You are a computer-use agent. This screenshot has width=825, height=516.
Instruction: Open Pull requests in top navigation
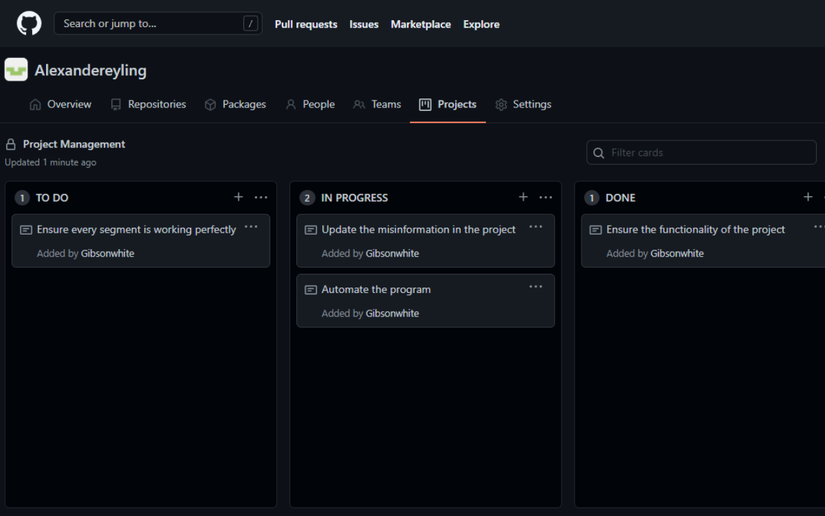pos(306,24)
